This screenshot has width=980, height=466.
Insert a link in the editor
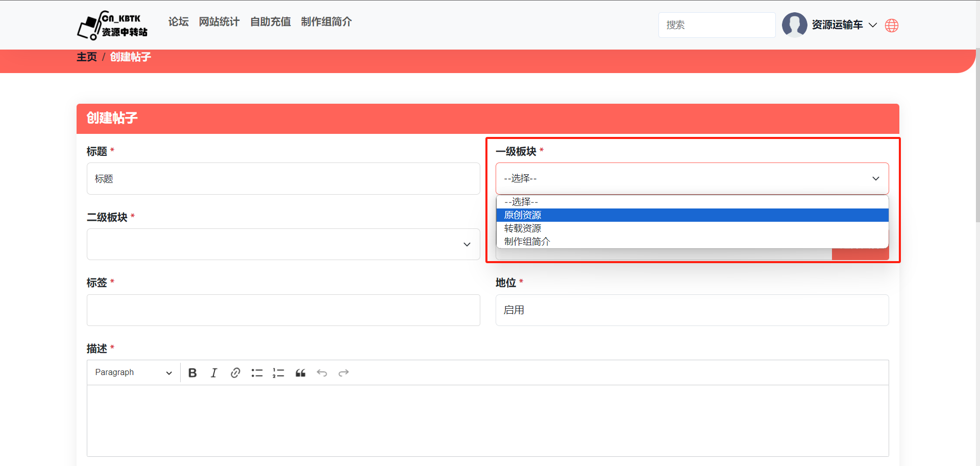click(235, 373)
